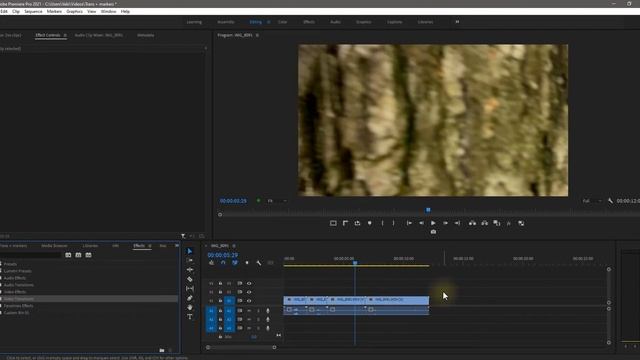This screenshot has height=360, width=640.
Task: Click the Program Monitor scrub bar playhead
Action: pos(428,210)
